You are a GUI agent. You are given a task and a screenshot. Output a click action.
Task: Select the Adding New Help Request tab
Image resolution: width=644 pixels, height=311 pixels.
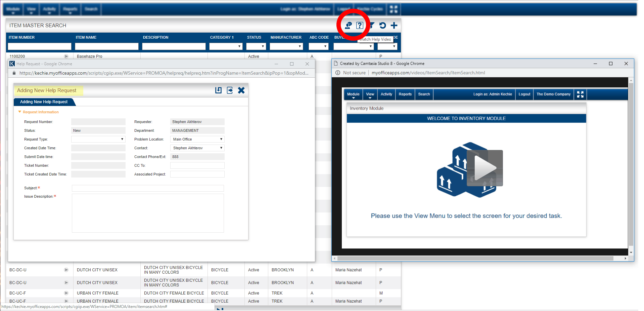point(44,102)
